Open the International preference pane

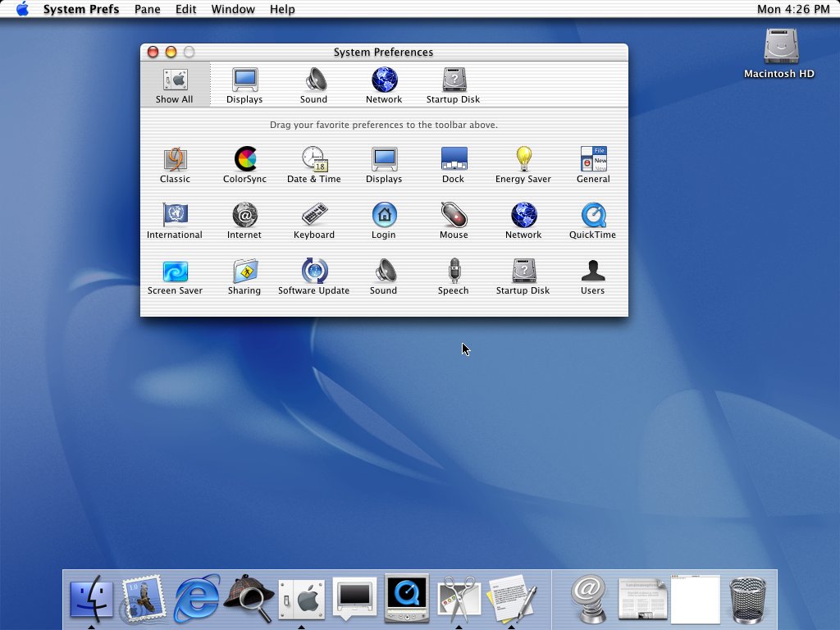pyautogui.click(x=175, y=221)
